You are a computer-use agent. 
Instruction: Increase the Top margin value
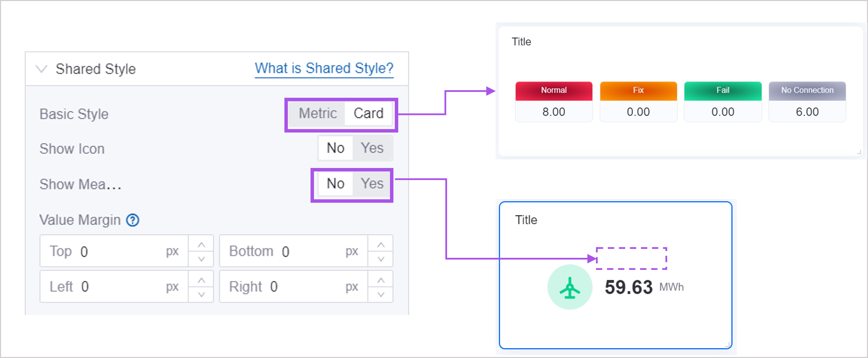point(202,245)
